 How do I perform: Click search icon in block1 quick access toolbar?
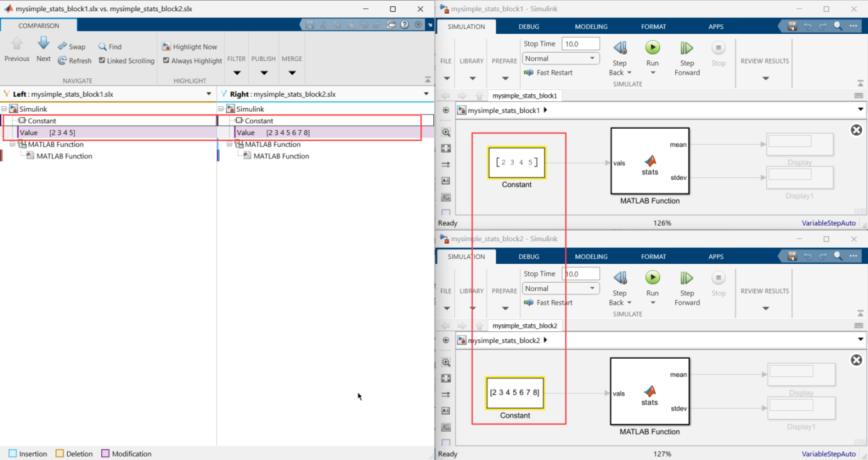click(838, 26)
